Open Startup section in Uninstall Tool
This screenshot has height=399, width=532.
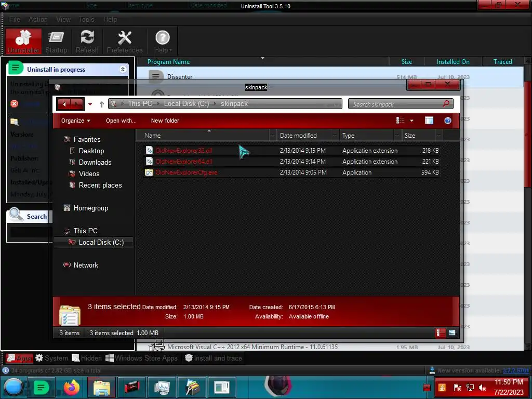pos(56,42)
